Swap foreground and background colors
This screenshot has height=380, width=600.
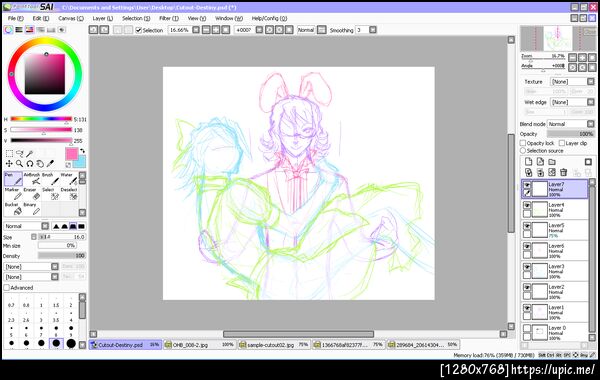(82, 151)
